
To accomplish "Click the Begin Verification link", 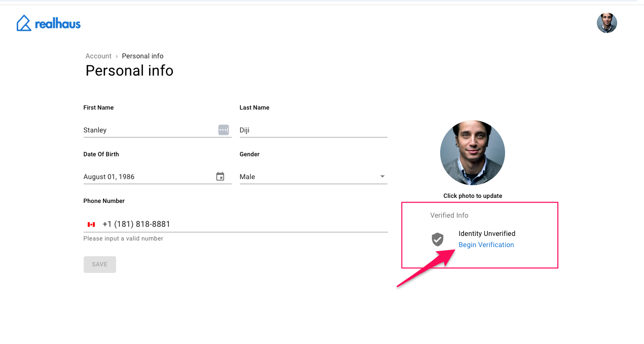I will [x=486, y=245].
